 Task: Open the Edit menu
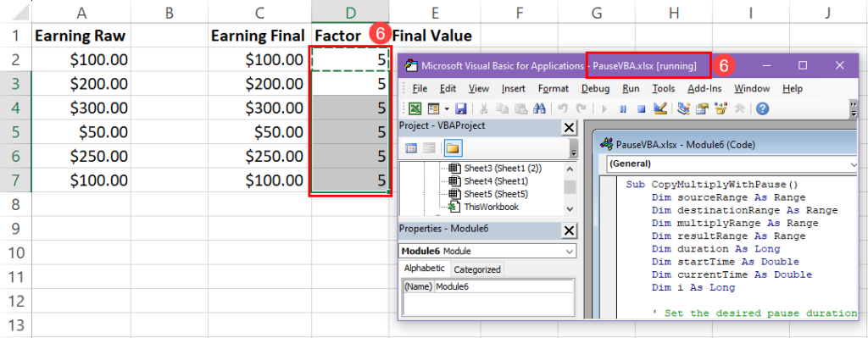(448, 88)
